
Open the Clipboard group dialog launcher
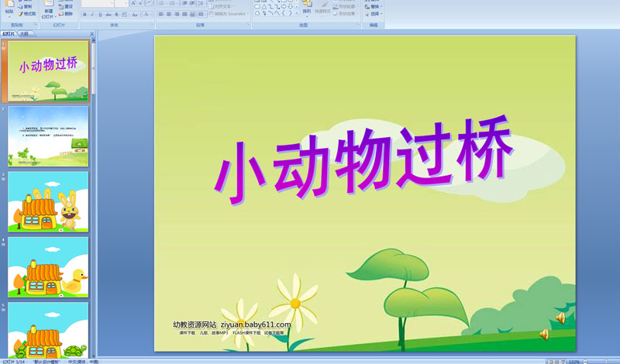(x=36, y=25)
